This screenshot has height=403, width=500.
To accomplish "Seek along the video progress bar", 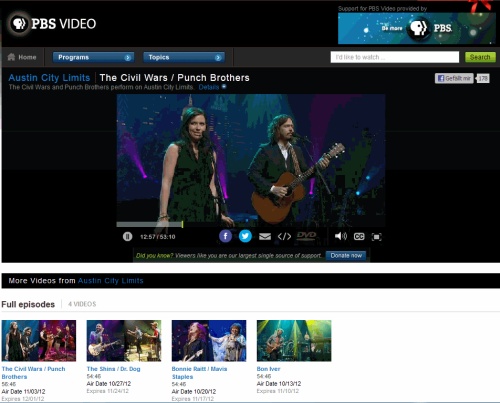I will click(251, 224).
